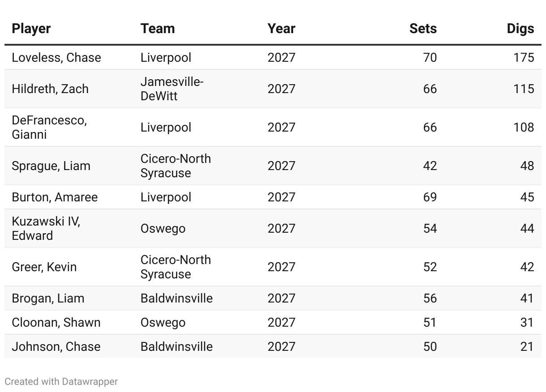Click the Digs column header
Screen dimensions: 546x392
tap(520, 29)
